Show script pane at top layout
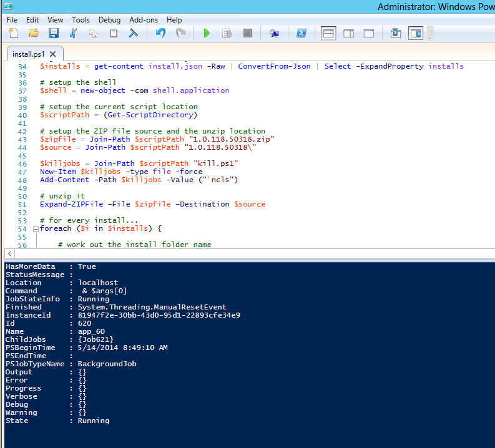The height and width of the screenshot is (448, 495). point(328,34)
